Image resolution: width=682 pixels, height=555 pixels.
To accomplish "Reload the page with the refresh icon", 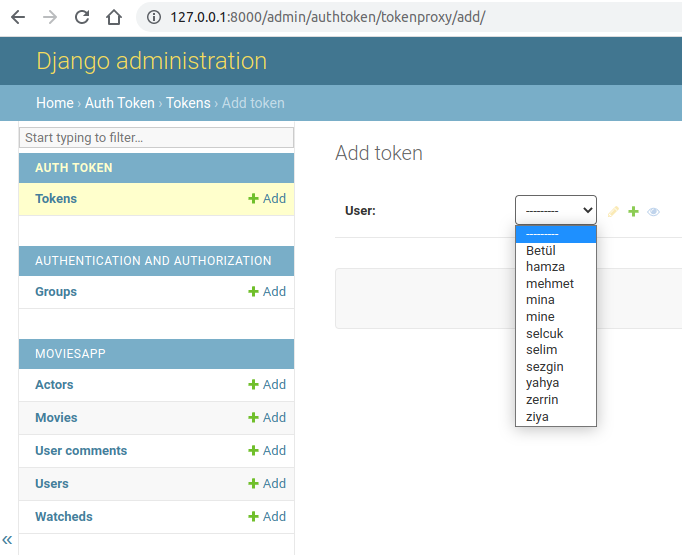I will [x=82, y=17].
